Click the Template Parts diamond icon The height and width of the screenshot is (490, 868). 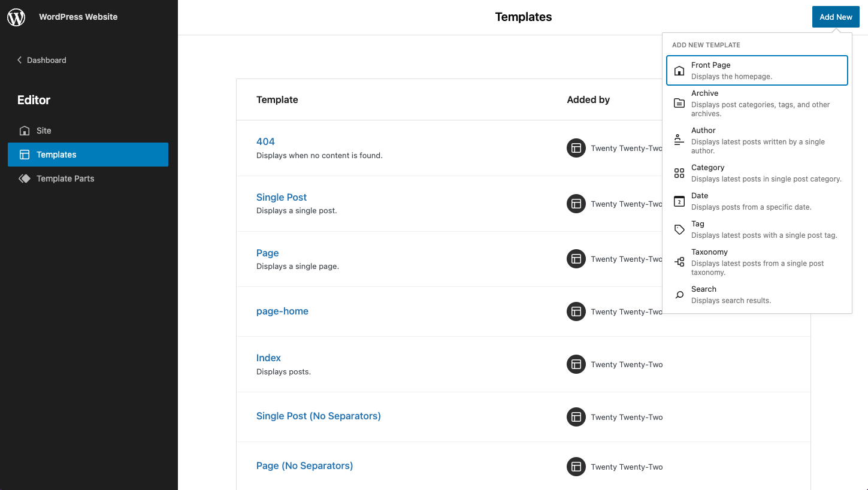tap(24, 179)
